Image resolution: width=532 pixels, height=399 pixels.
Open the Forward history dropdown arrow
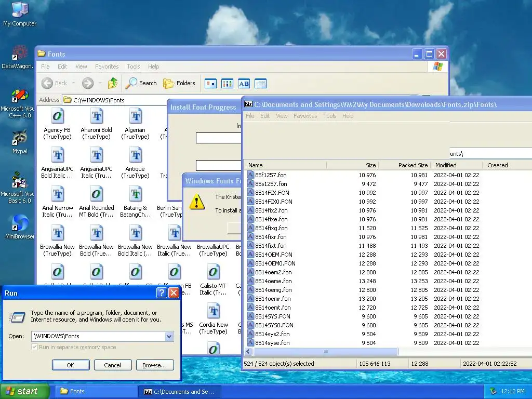(x=100, y=83)
